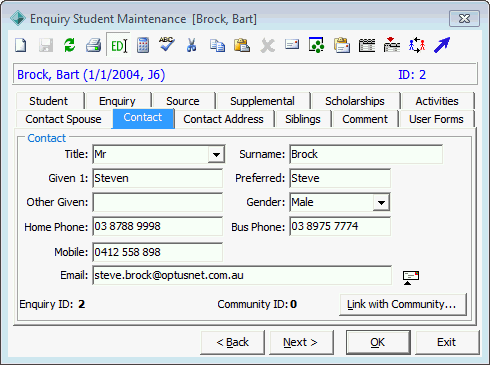
Task: Open the calculator icon
Action: (x=143, y=45)
